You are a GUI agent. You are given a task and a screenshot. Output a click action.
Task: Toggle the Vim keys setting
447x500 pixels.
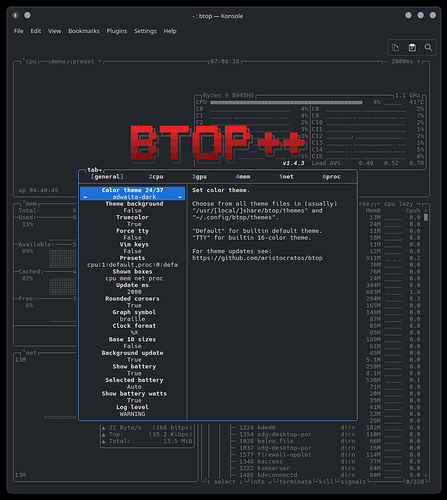pos(134,248)
